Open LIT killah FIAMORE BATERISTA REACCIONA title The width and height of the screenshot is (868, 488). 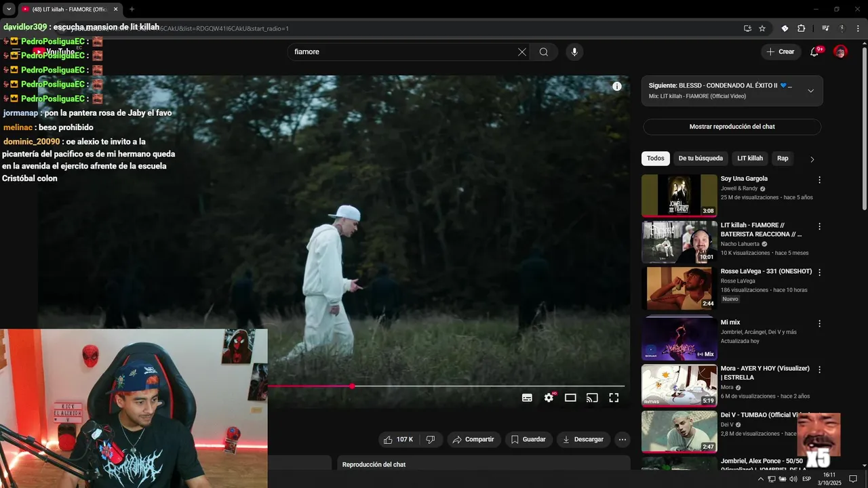pyautogui.click(x=761, y=230)
